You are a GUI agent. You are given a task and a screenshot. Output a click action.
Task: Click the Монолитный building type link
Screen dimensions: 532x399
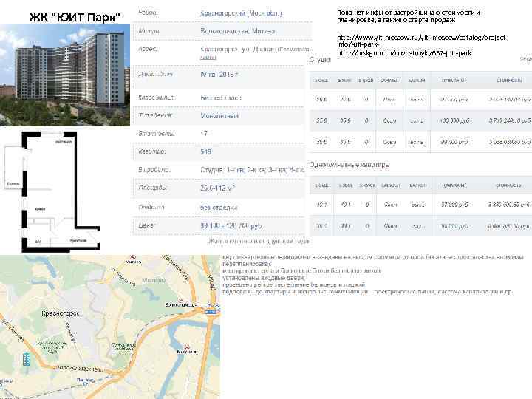click(219, 116)
